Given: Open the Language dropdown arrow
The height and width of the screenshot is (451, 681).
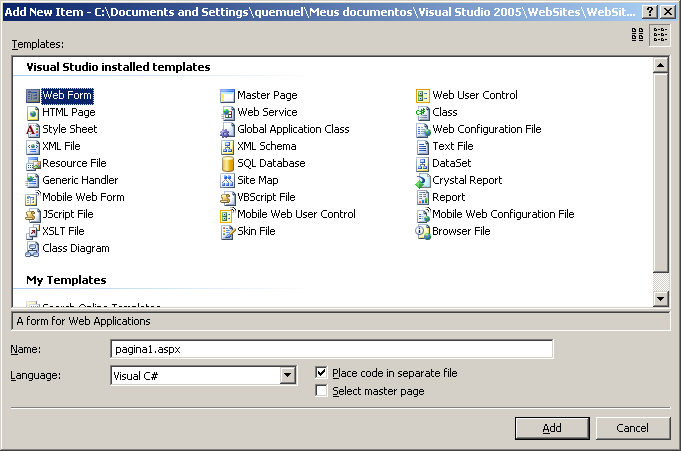Looking at the screenshot, I should pos(287,375).
